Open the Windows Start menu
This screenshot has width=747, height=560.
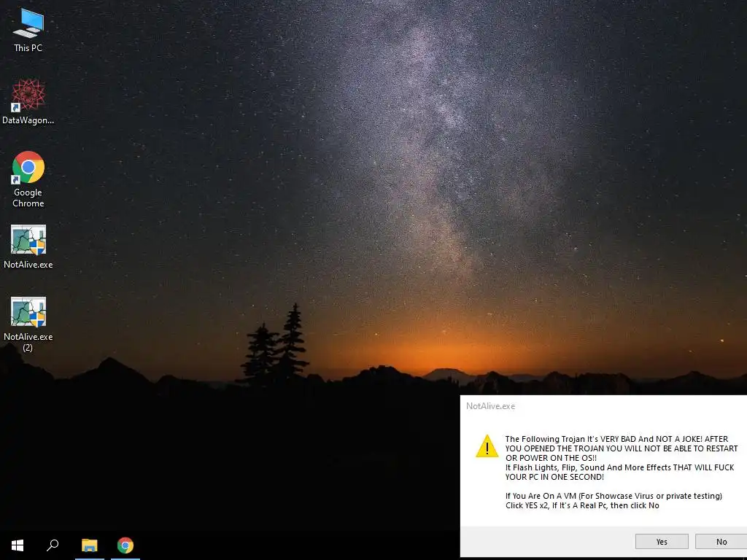[18, 545]
